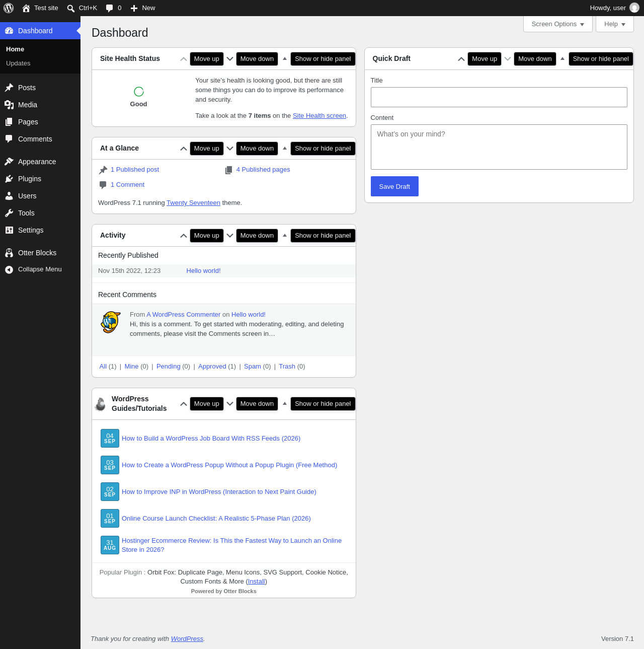Open the search magnifier icon Ctrl+K

[71, 9]
